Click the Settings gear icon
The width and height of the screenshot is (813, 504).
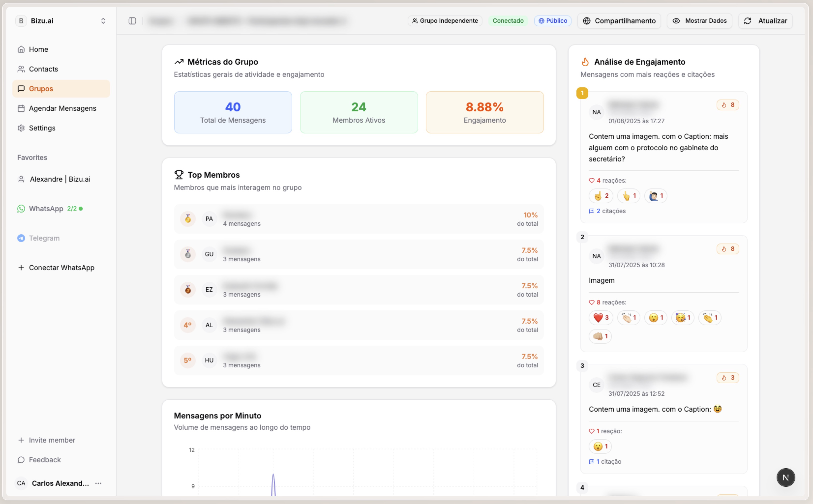[21, 128]
